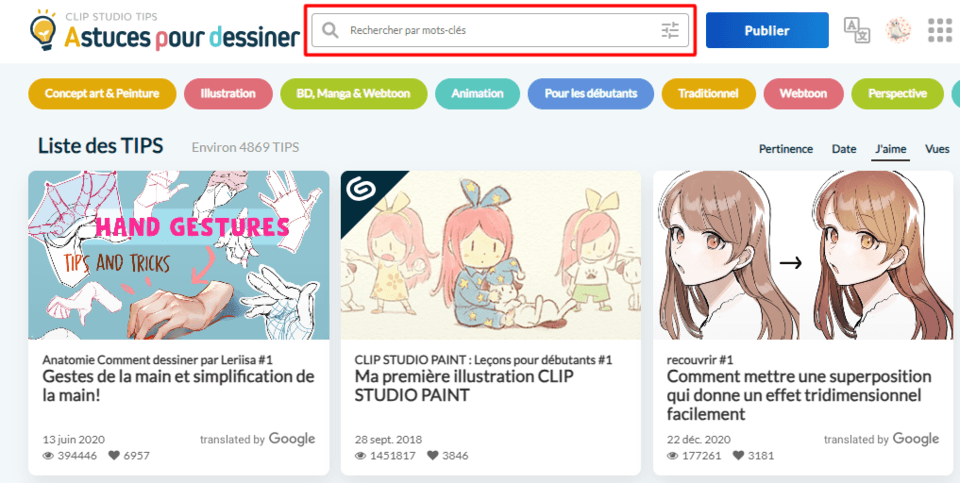Click the 394446 view count
The image size is (960, 483).
[77, 455]
